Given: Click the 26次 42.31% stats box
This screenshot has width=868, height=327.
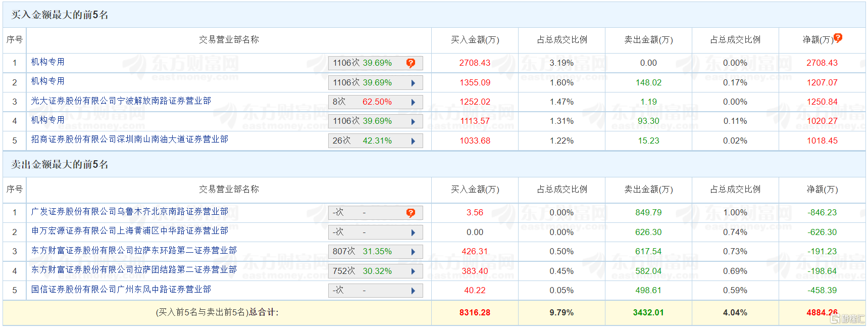Looking at the screenshot, I should coord(376,141).
